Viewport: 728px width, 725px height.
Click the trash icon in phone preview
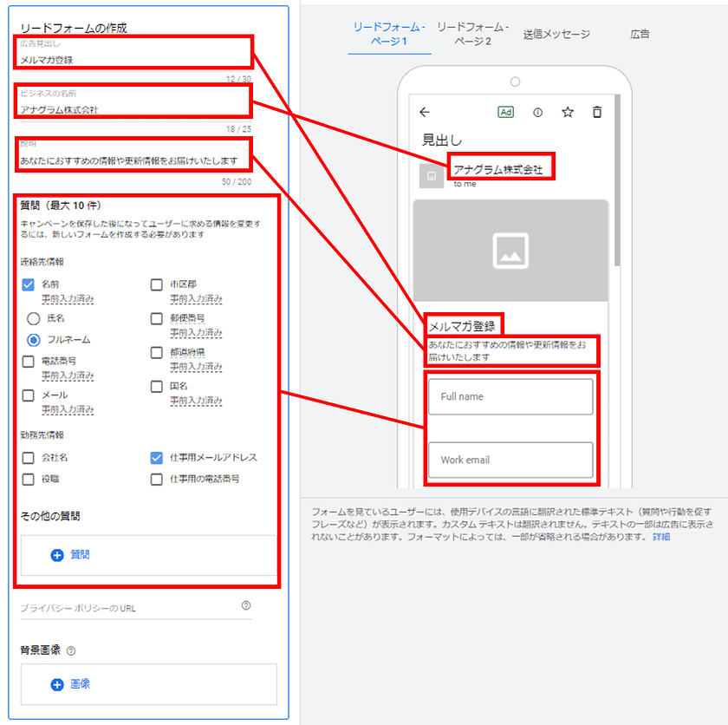[x=596, y=112]
